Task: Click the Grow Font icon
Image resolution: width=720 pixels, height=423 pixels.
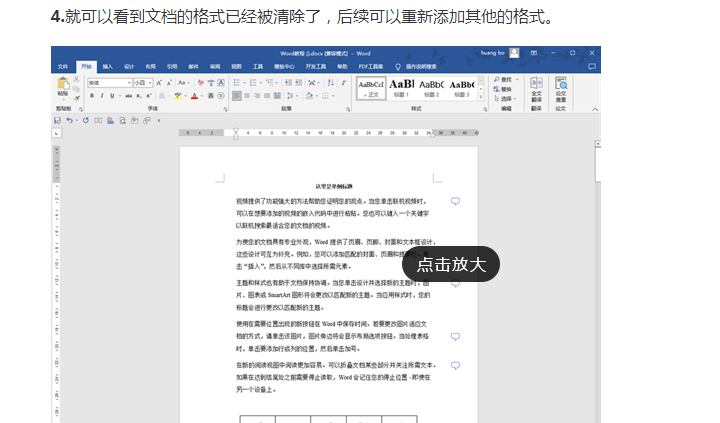Action: pos(159,83)
